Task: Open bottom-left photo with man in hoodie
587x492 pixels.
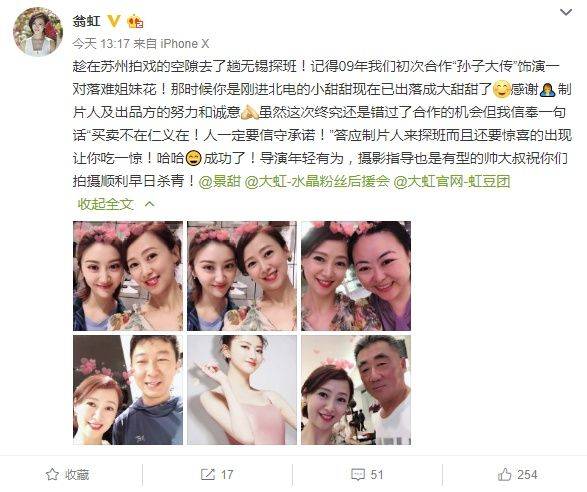Action: pos(128,390)
